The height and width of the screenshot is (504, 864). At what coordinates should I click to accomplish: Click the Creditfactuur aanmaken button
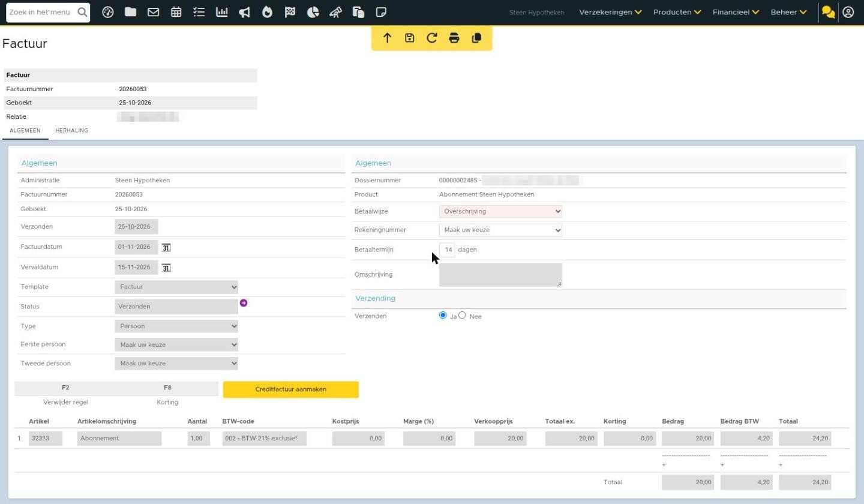(291, 389)
